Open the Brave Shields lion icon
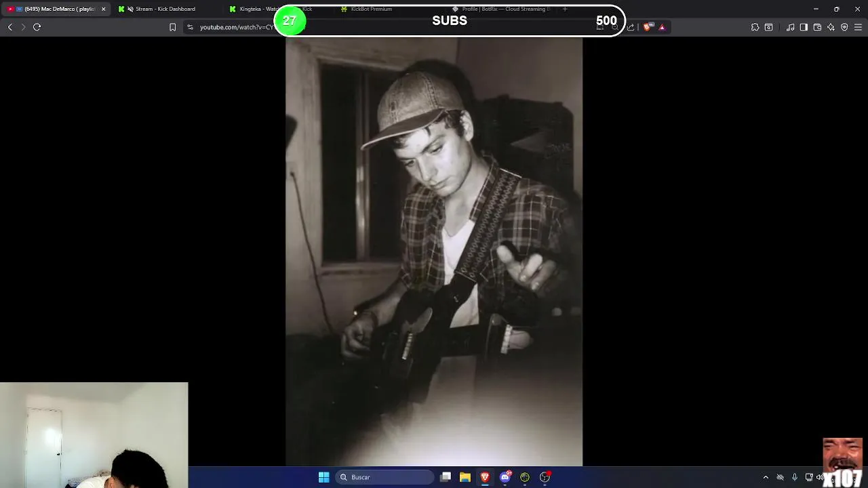Viewport: 868px width, 488px height. (647, 27)
